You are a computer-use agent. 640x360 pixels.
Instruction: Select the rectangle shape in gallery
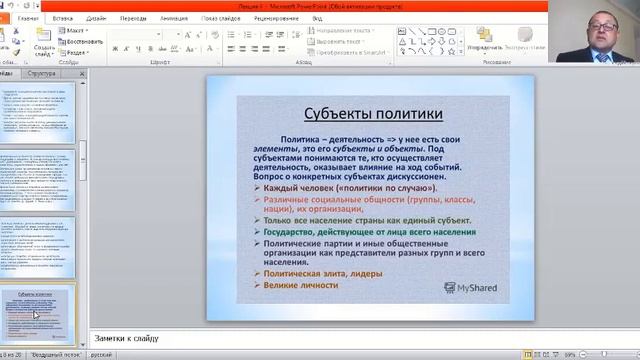(432, 31)
